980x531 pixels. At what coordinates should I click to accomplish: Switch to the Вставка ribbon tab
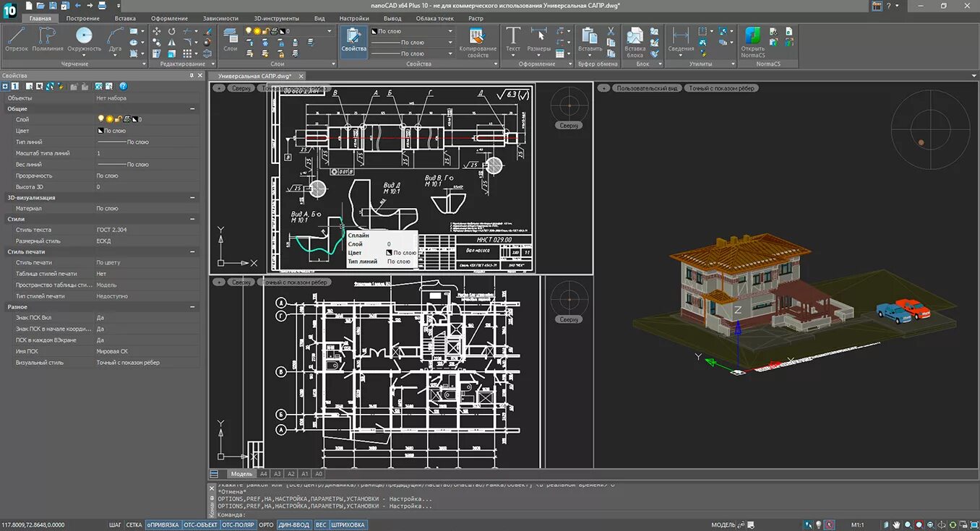coord(125,18)
